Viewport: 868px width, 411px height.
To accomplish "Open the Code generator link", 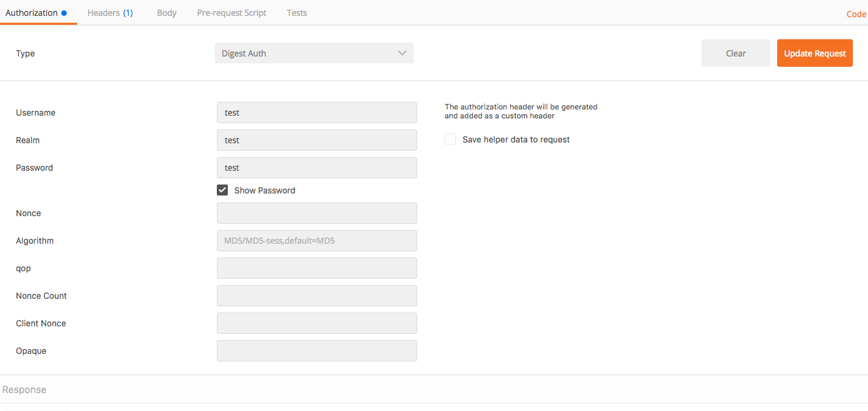I will click(856, 14).
